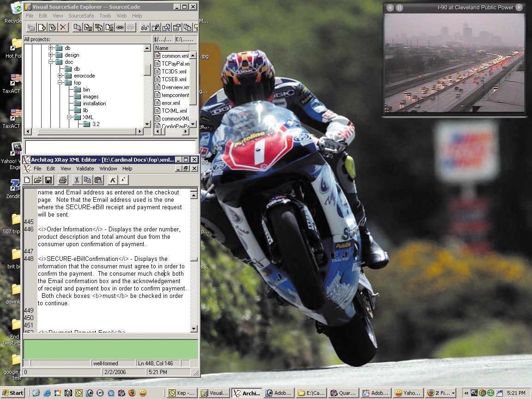The image size is (532, 399).
Task: Click the View eyeglasses icon in SourceSafe toolbar
Action: point(145,28)
